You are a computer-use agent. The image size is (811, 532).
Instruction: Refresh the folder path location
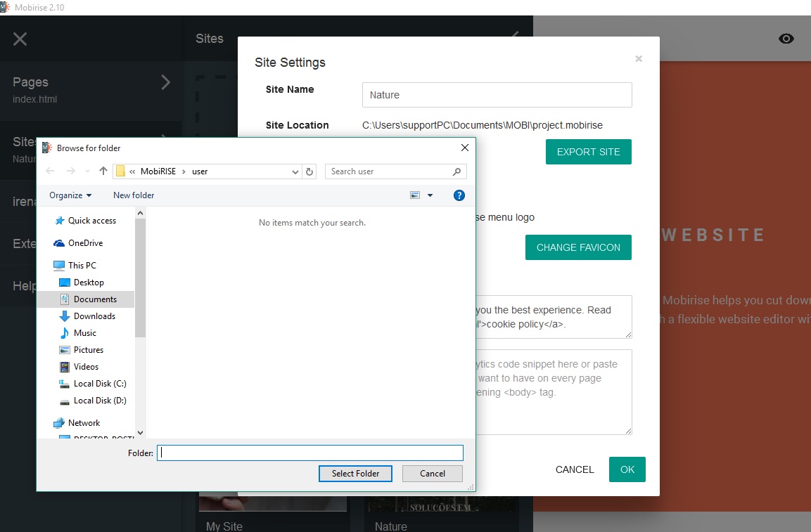(310, 171)
